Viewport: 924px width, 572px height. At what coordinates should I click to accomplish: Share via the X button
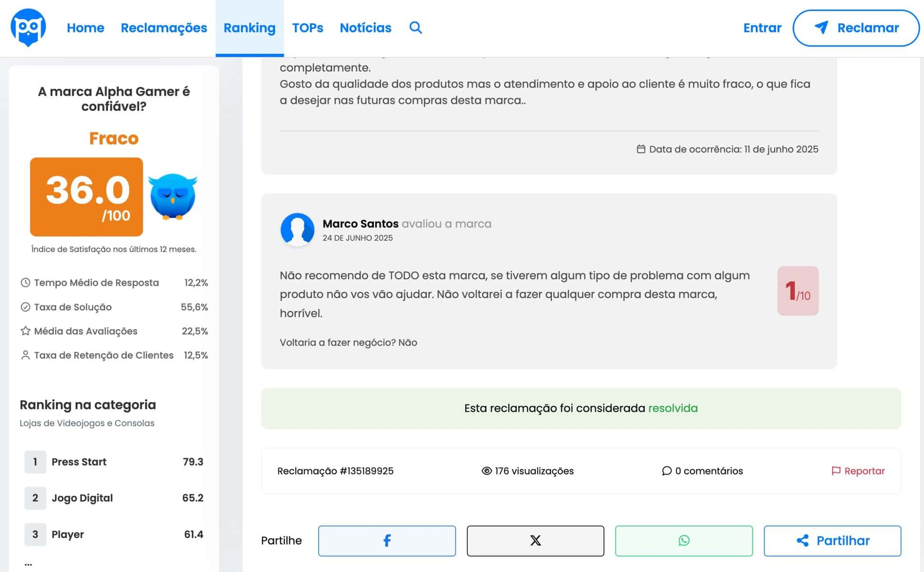coord(535,541)
